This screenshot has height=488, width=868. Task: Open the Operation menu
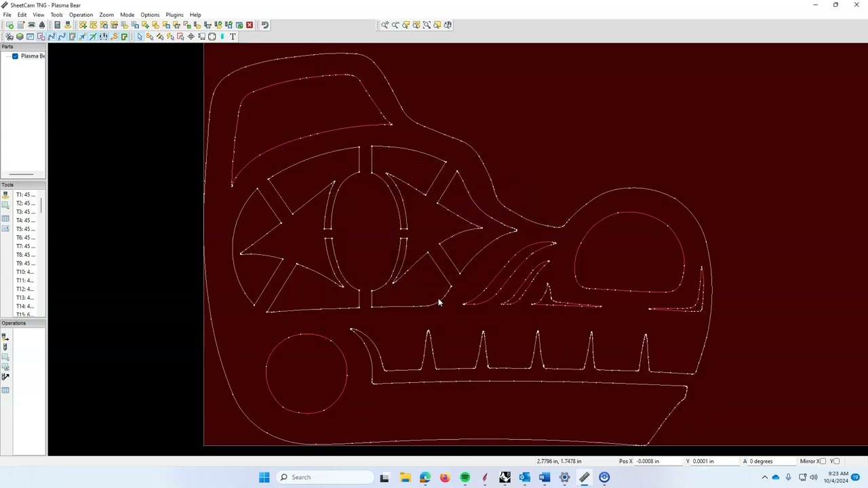click(81, 14)
